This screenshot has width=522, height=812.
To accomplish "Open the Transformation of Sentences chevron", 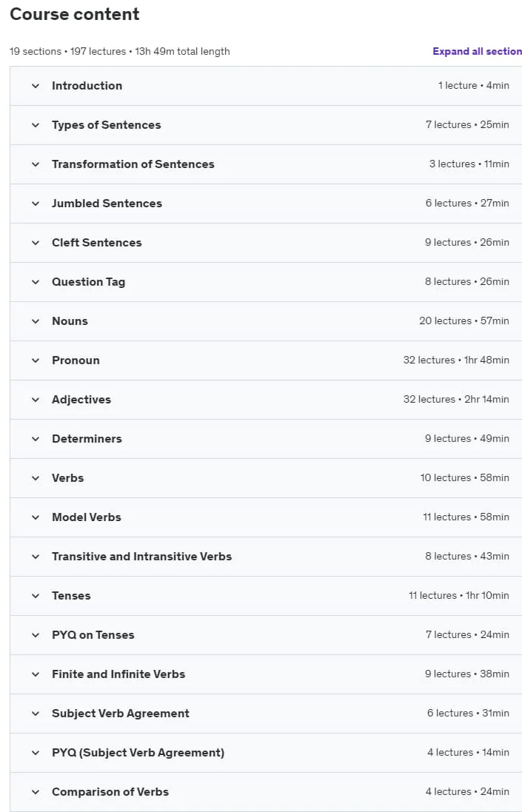I will pos(36,164).
